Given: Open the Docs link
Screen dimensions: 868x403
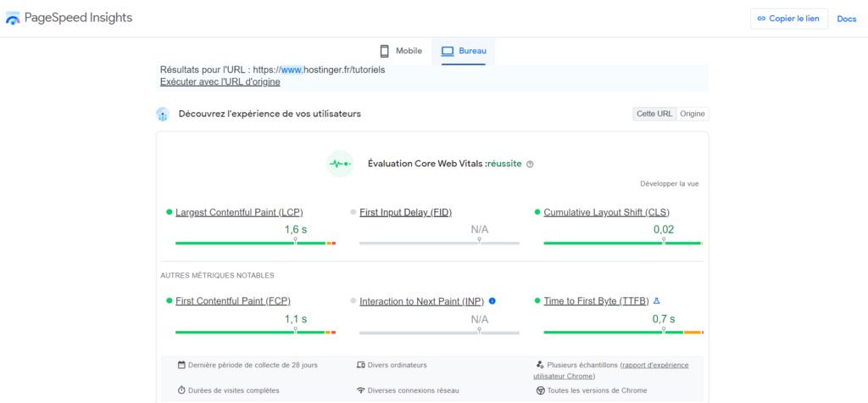Looking at the screenshot, I should tap(846, 19).
